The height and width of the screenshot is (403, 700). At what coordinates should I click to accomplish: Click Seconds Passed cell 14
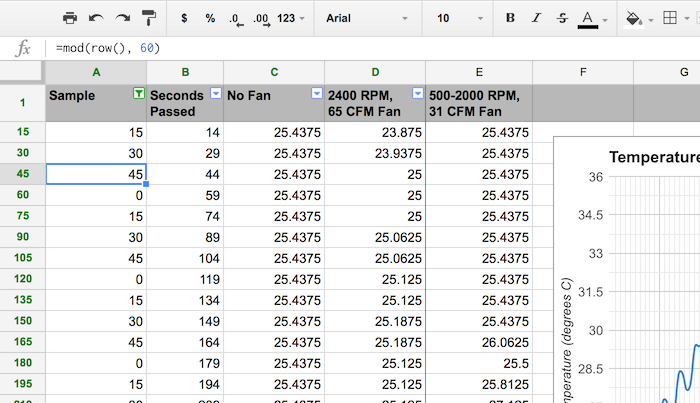[185, 133]
